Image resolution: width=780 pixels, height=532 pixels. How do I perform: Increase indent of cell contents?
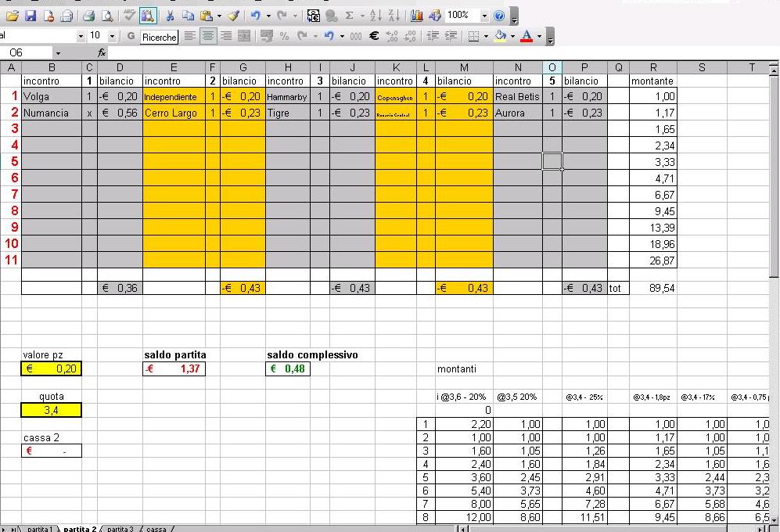pos(451,36)
